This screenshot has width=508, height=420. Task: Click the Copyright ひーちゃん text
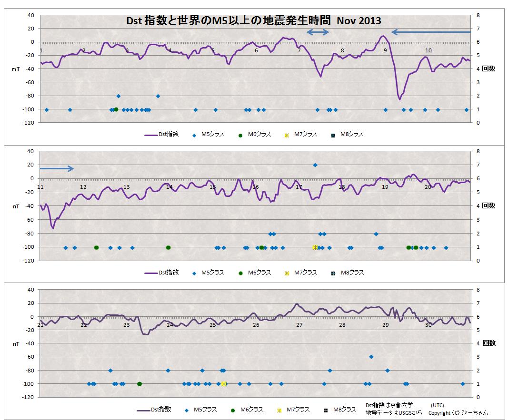click(458, 413)
